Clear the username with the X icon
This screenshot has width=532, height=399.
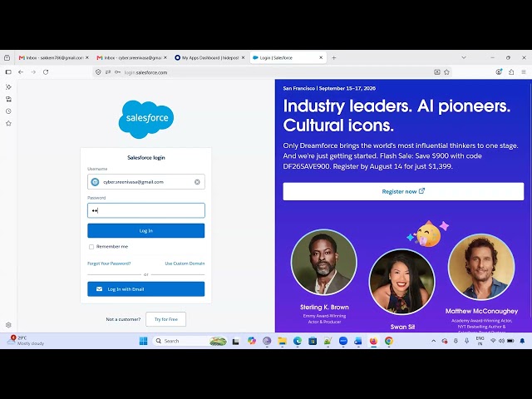tap(197, 182)
